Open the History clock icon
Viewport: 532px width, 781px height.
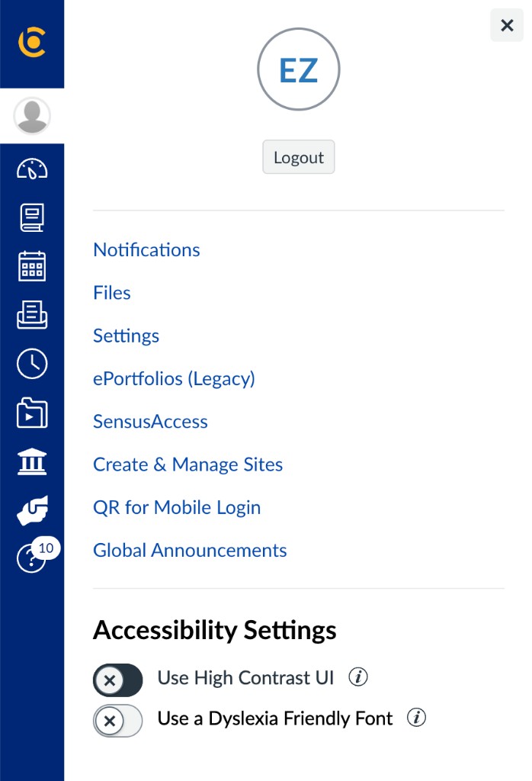[x=32, y=363]
